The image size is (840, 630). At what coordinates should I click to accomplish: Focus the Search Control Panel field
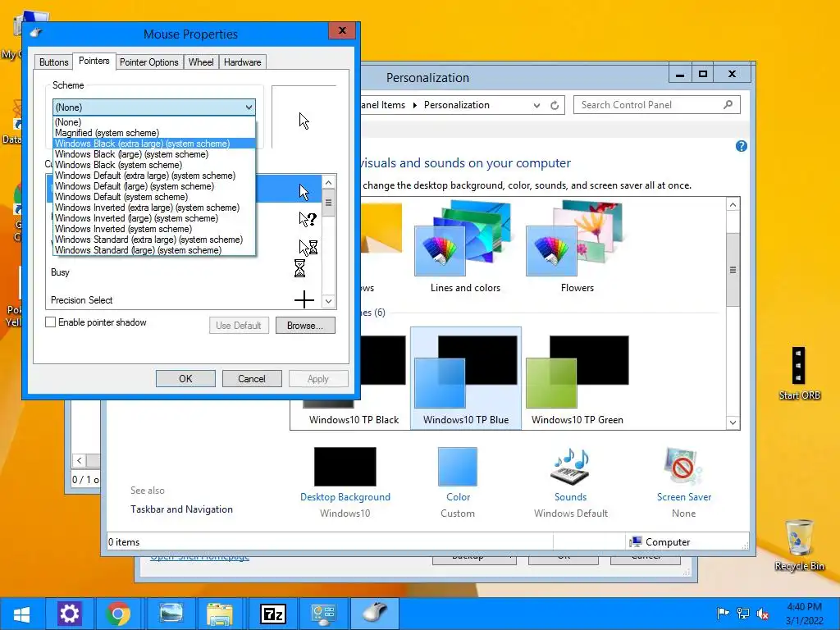(x=657, y=105)
